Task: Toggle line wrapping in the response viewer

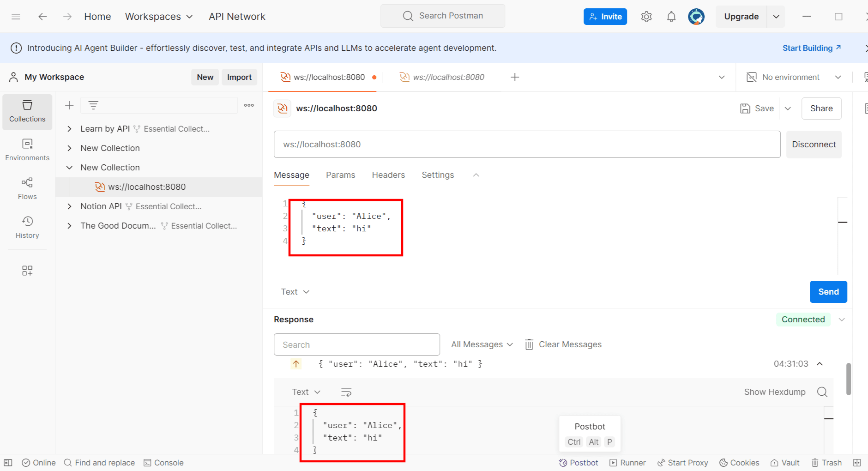Action: [346, 392]
